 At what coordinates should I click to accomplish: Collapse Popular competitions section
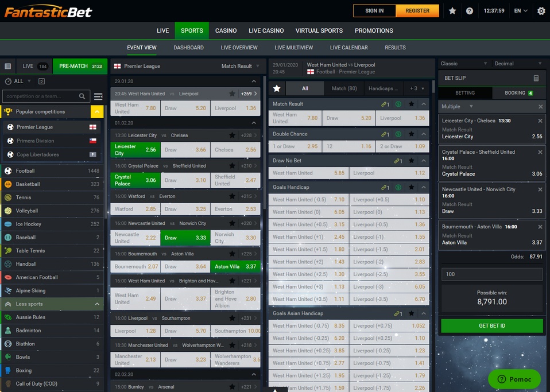pyautogui.click(x=97, y=111)
